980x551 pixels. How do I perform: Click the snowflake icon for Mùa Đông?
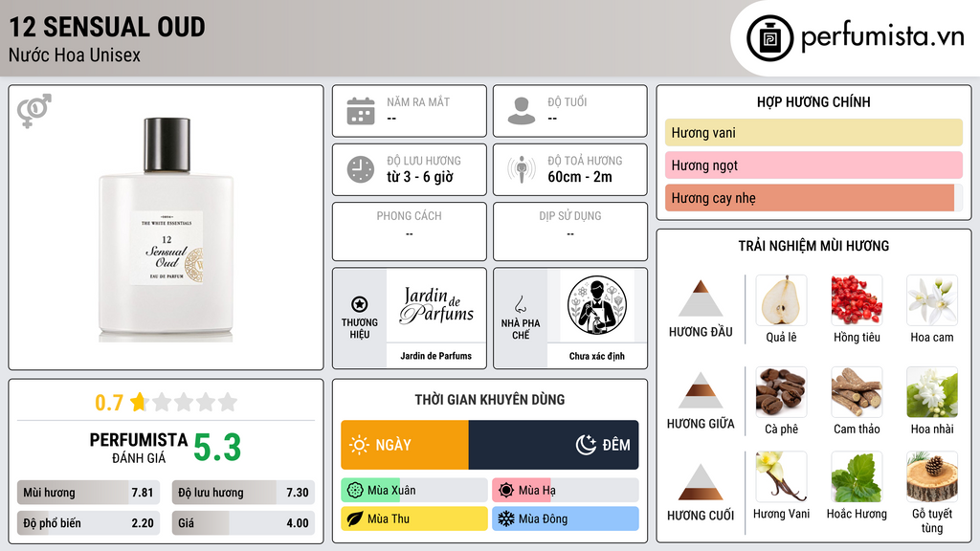[506, 518]
